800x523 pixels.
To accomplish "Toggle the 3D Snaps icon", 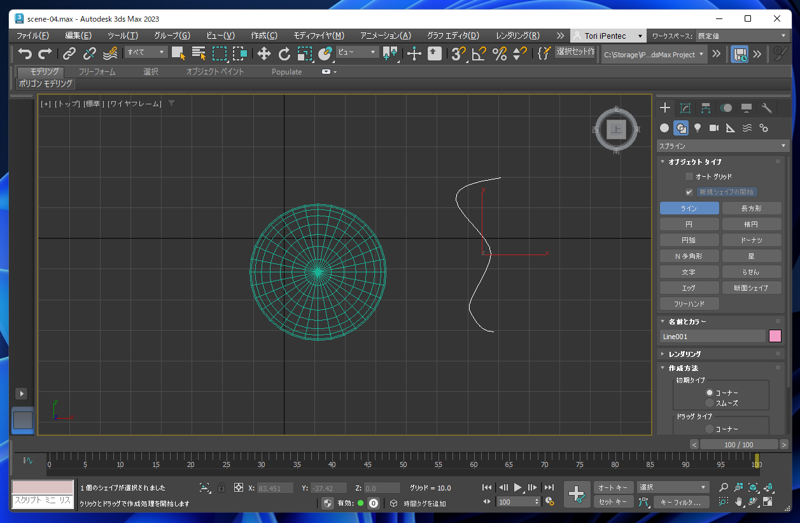I will point(458,54).
